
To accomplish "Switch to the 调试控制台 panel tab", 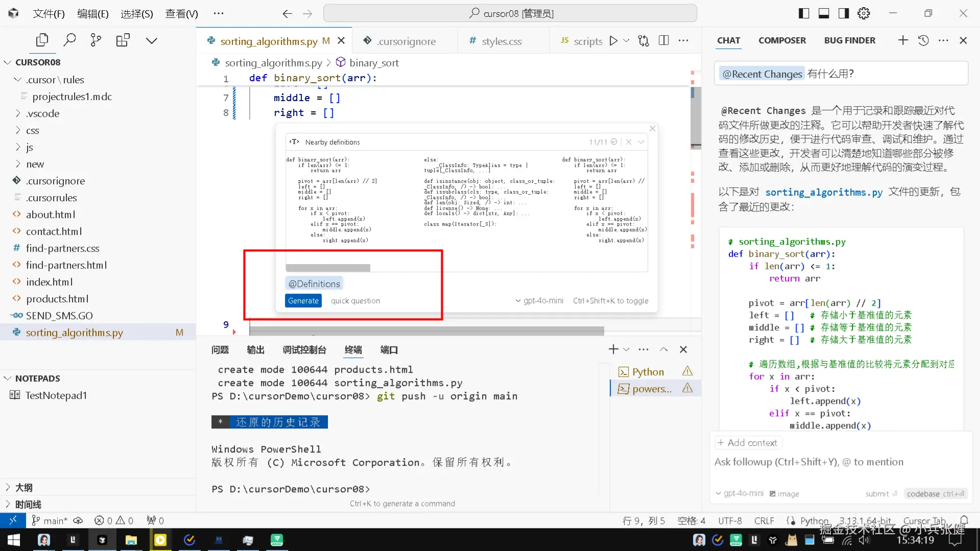I will [304, 350].
